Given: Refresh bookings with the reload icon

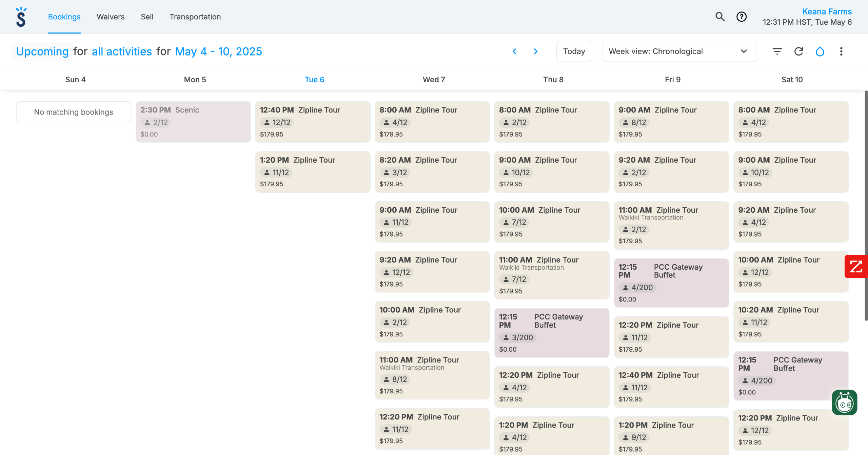Looking at the screenshot, I should (x=798, y=51).
